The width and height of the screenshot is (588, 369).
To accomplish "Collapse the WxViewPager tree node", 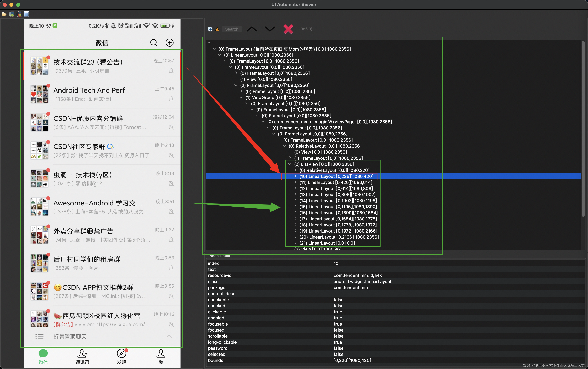I will (263, 121).
